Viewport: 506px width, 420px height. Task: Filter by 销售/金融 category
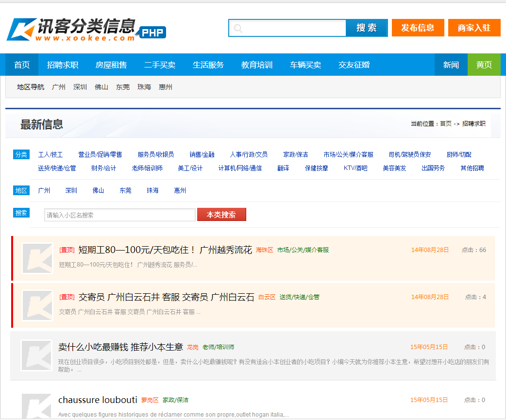coord(202,154)
